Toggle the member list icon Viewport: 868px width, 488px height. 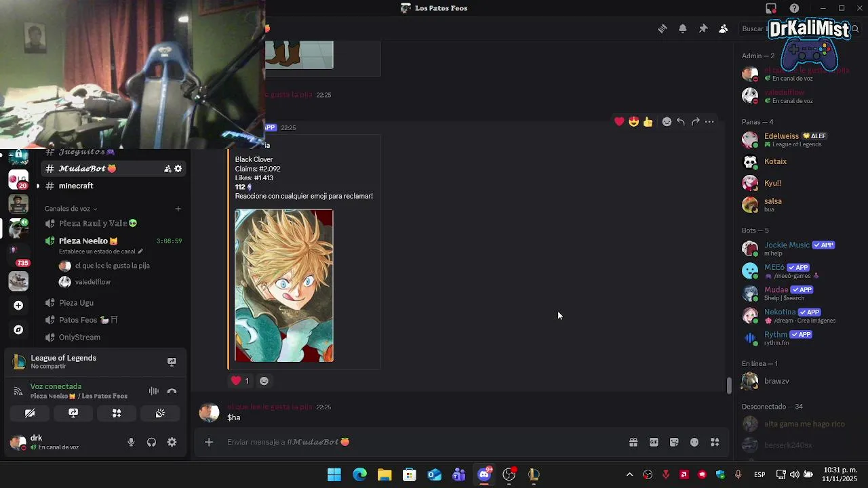click(724, 28)
